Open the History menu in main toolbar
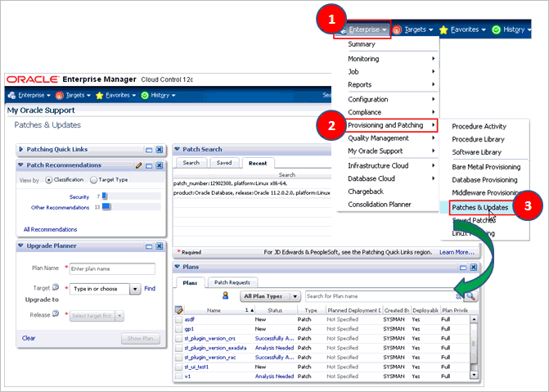 [x=158, y=95]
